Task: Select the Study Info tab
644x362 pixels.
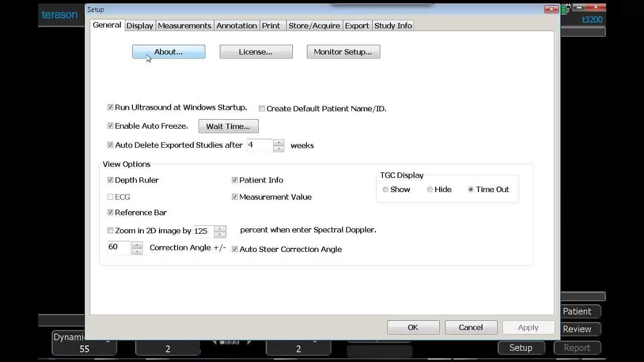Action: pos(393,26)
